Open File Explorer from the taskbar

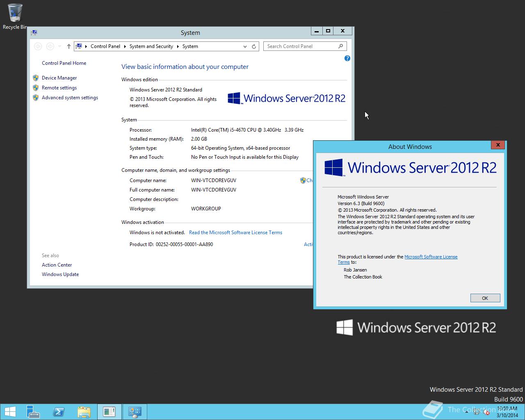(x=84, y=411)
